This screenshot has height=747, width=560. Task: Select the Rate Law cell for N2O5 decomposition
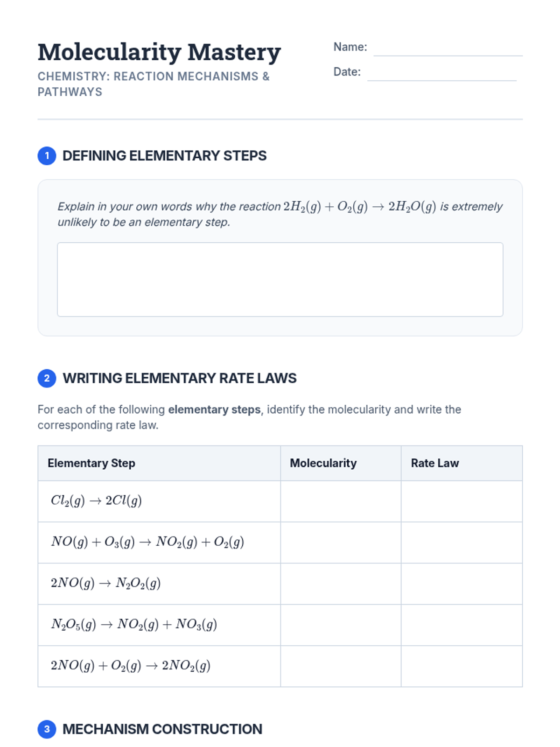(x=462, y=625)
